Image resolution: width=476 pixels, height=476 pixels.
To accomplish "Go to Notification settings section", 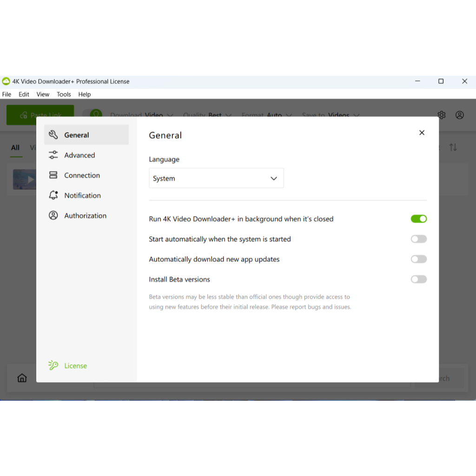I will tap(86, 195).
